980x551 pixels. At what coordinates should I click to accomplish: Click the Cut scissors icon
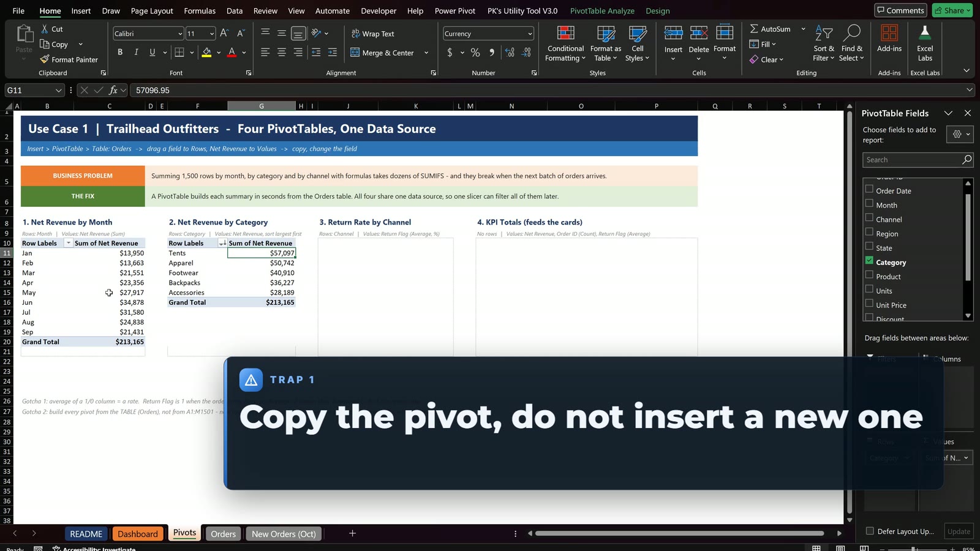click(45, 29)
